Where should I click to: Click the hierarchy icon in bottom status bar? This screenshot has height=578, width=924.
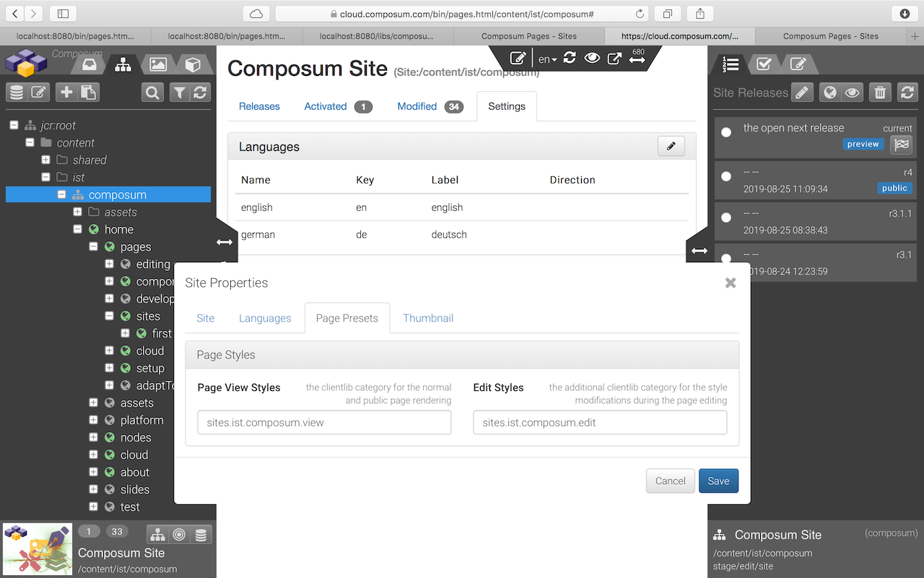[x=157, y=535]
